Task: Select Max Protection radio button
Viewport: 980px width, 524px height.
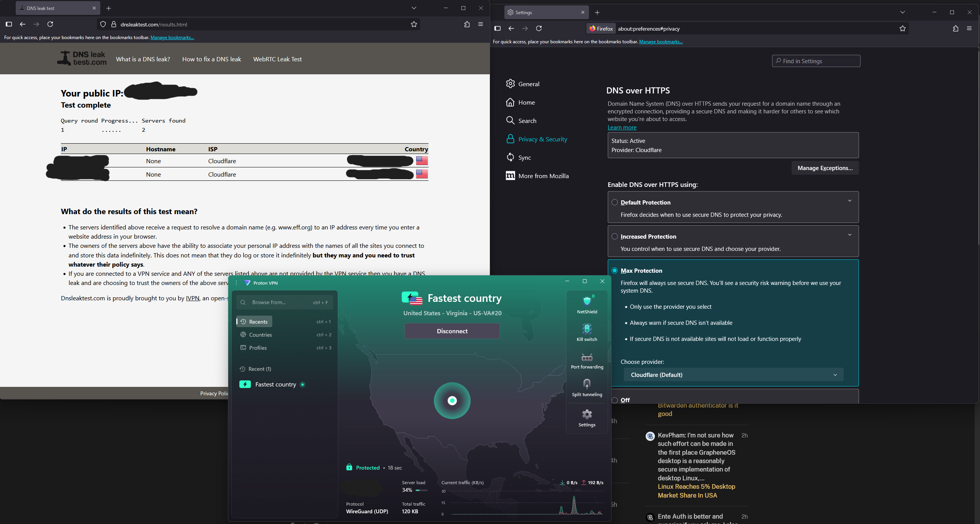Action: [x=615, y=270]
